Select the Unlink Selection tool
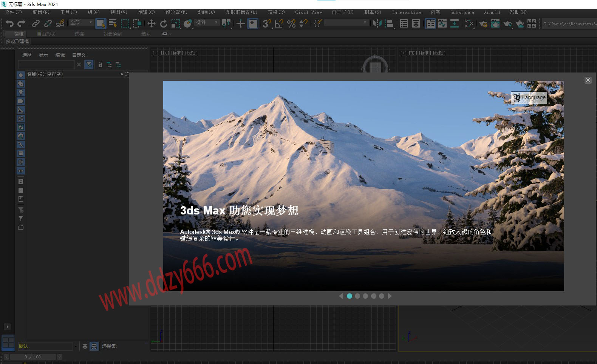The height and width of the screenshot is (364, 597). (x=48, y=23)
